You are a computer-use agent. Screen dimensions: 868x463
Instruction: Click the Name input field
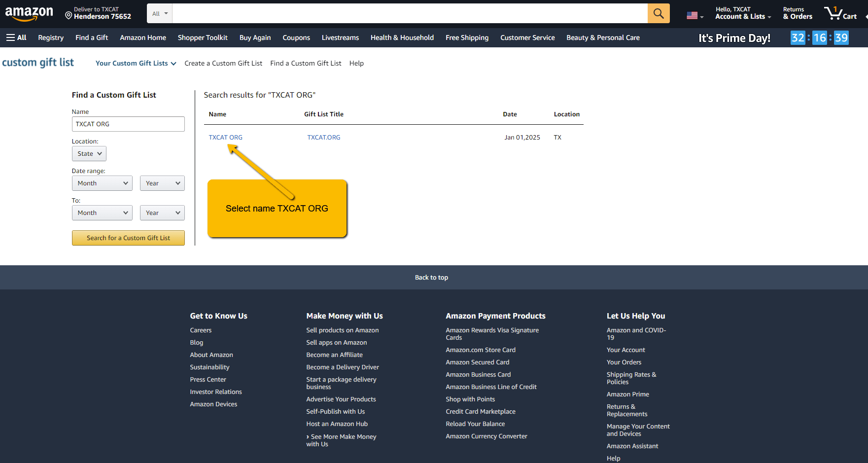pos(128,124)
